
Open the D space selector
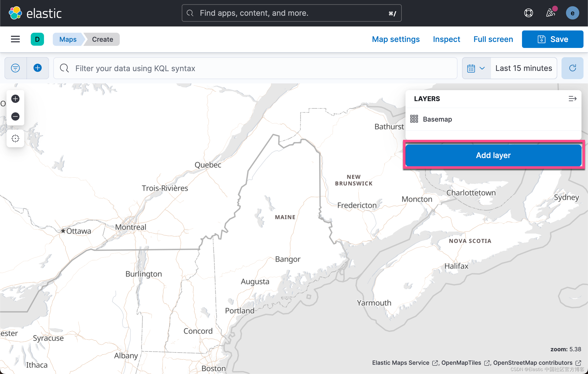pos(37,39)
